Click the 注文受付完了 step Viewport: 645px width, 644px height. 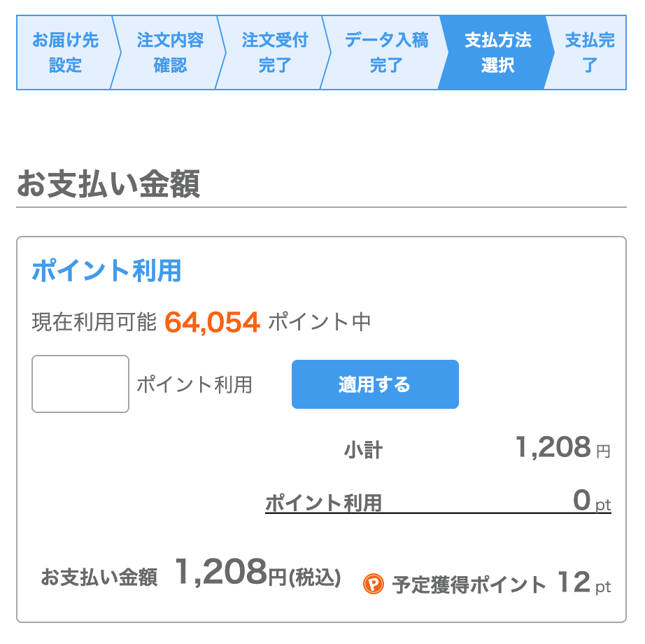(274, 50)
